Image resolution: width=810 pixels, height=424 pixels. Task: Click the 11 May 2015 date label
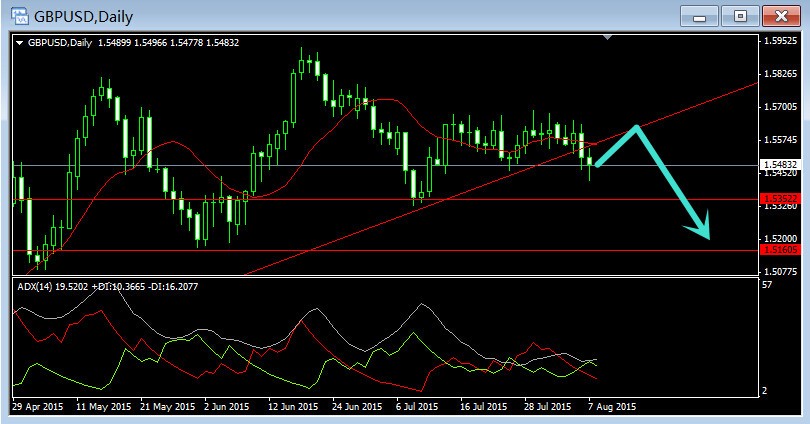point(104,406)
